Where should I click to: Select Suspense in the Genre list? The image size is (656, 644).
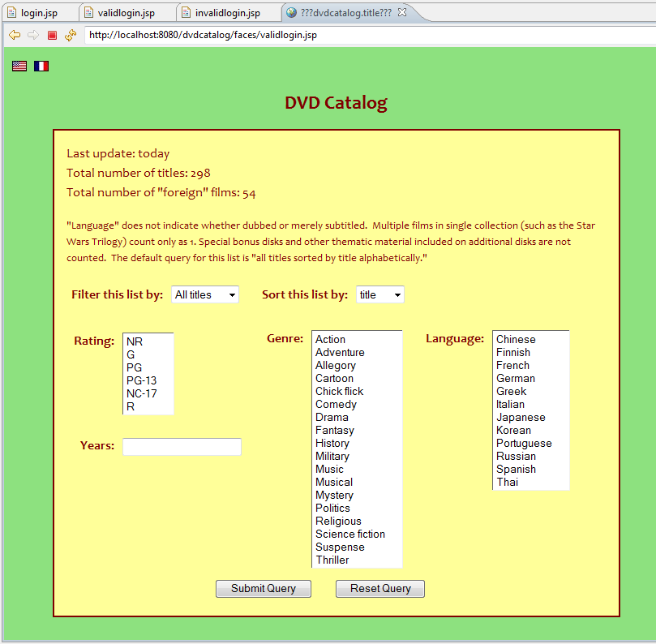point(357,547)
